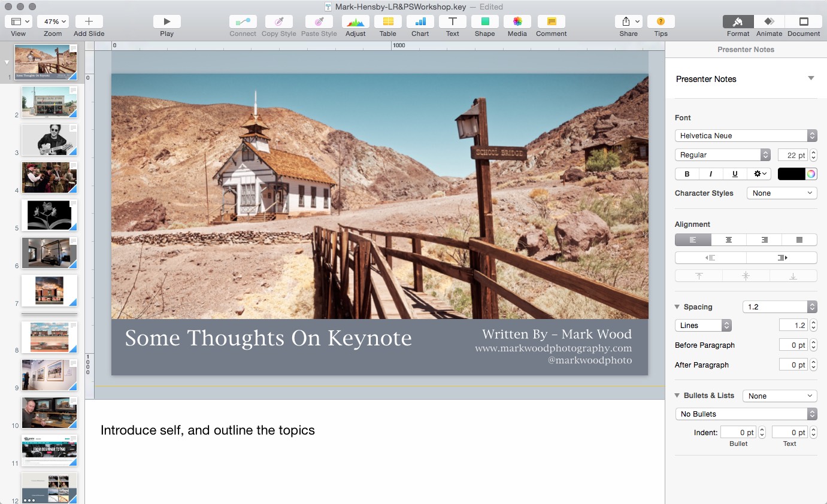Screen dimensions: 827x504
Task: Align text left
Action: pyautogui.click(x=693, y=240)
